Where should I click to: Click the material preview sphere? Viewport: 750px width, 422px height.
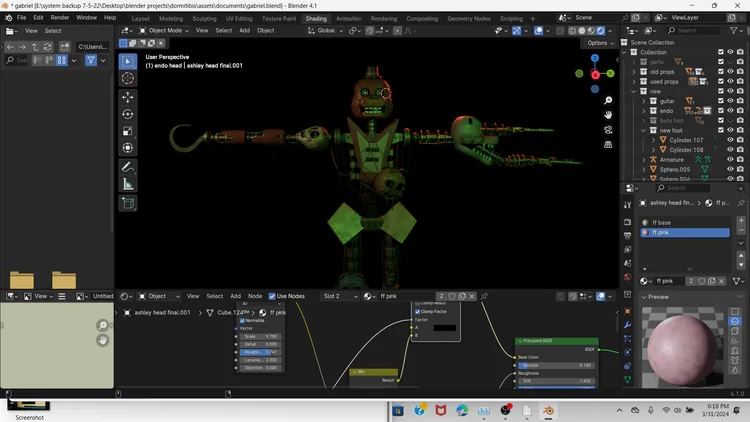point(682,350)
